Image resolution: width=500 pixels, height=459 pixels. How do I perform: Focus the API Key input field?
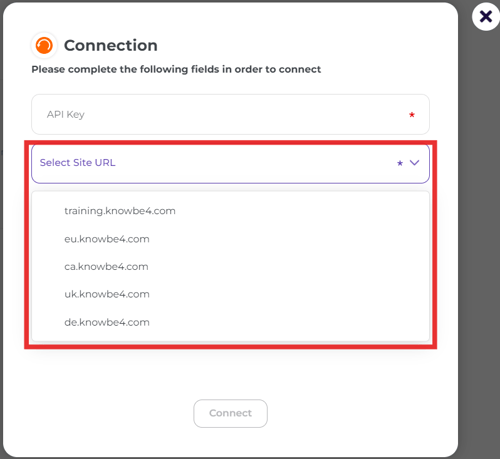pos(230,114)
